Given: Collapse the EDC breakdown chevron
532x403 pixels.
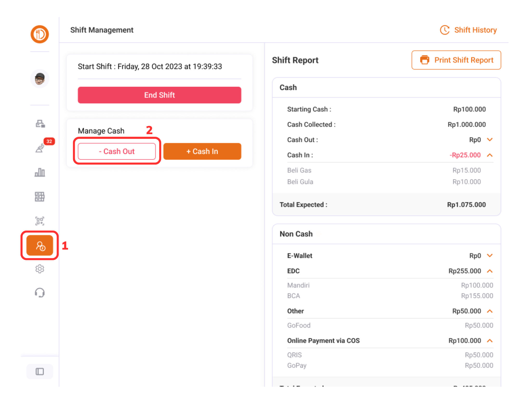Looking at the screenshot, I should pos(490,271).
